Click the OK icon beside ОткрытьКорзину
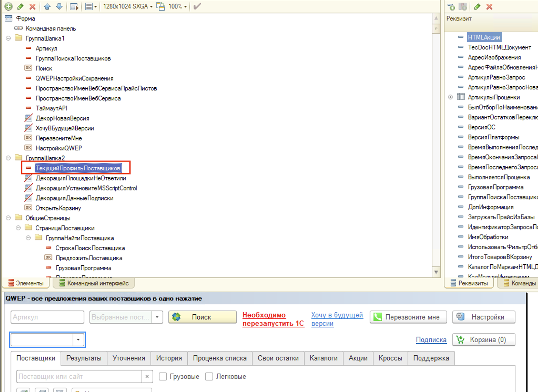538x392 pixels. point(28,208)
